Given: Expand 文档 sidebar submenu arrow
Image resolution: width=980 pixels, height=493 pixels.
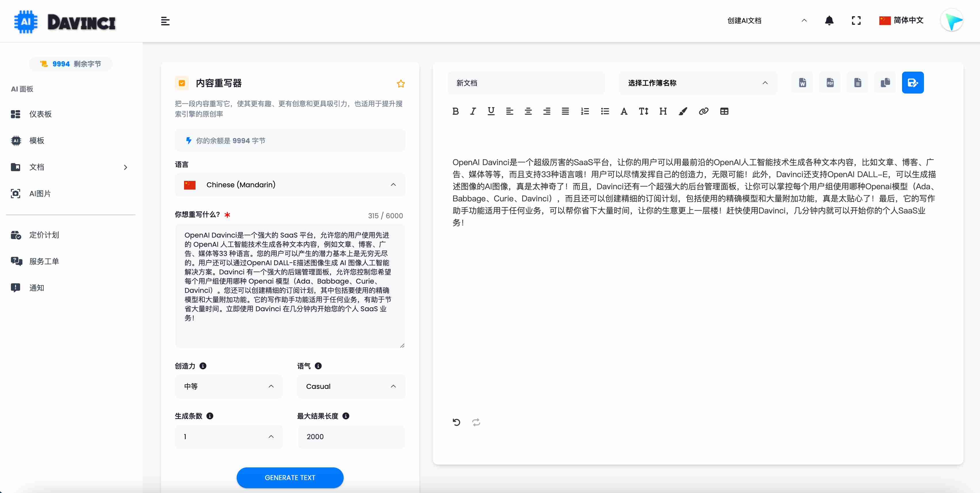Looking at the screenshot, I should [x=126, y=167].
